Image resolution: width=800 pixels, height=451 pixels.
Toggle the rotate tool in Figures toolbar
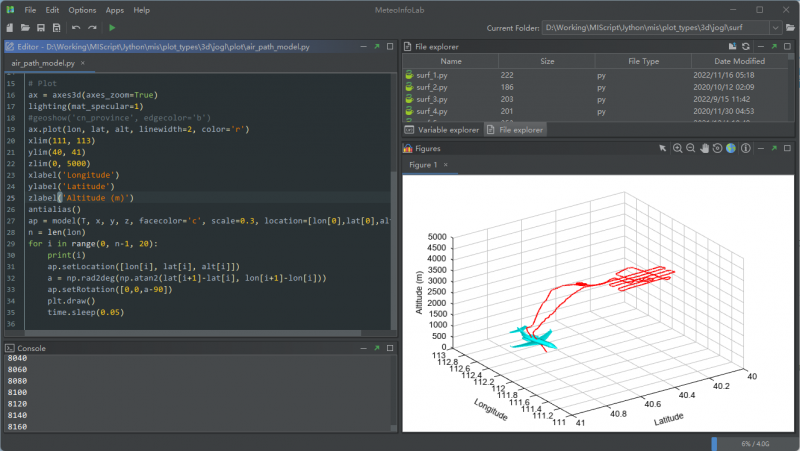pyautogui.click(x=717, y=148)
